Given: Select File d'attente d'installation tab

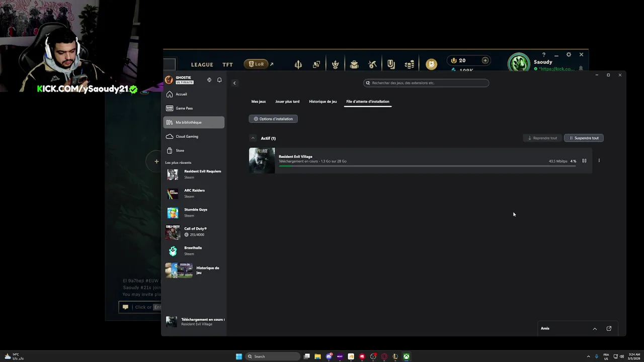Looking at the screenshot, I should tap(368, 102).
